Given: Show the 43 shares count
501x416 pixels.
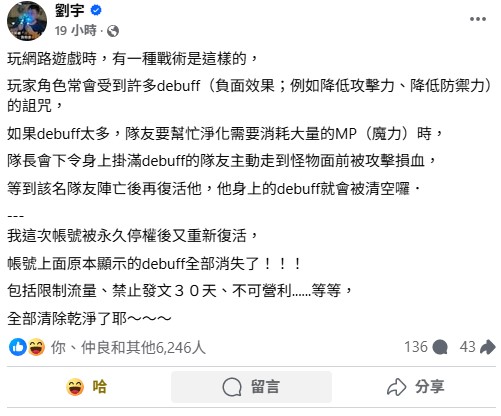Looking at the screenshot, I should [467, 347].
